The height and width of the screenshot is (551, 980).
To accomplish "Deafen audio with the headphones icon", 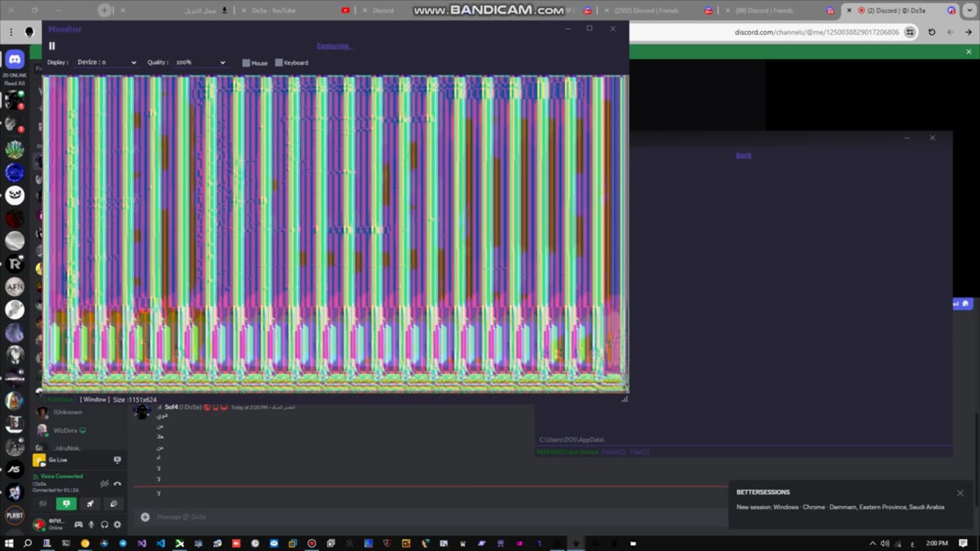I will (x=104, y=524).
